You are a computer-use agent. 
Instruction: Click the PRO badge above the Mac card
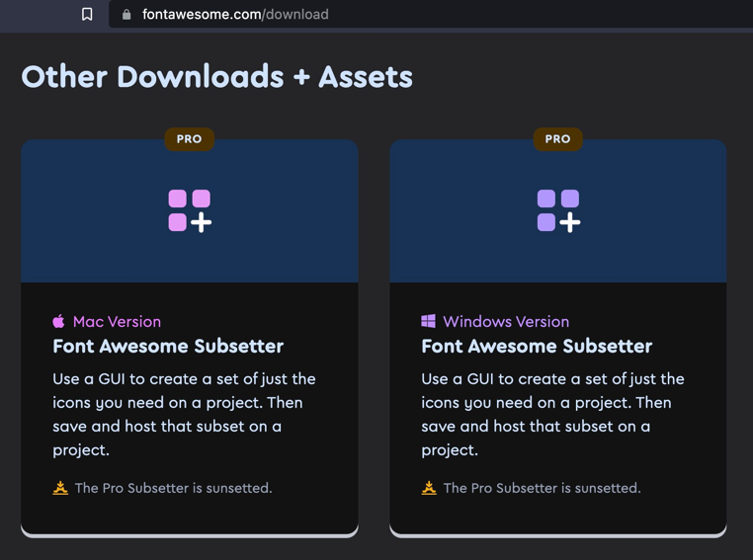coord(189,139)
